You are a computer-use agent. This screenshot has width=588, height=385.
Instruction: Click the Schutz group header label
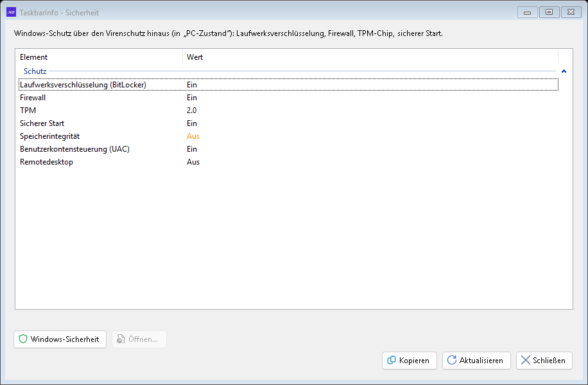pos(35,71)
